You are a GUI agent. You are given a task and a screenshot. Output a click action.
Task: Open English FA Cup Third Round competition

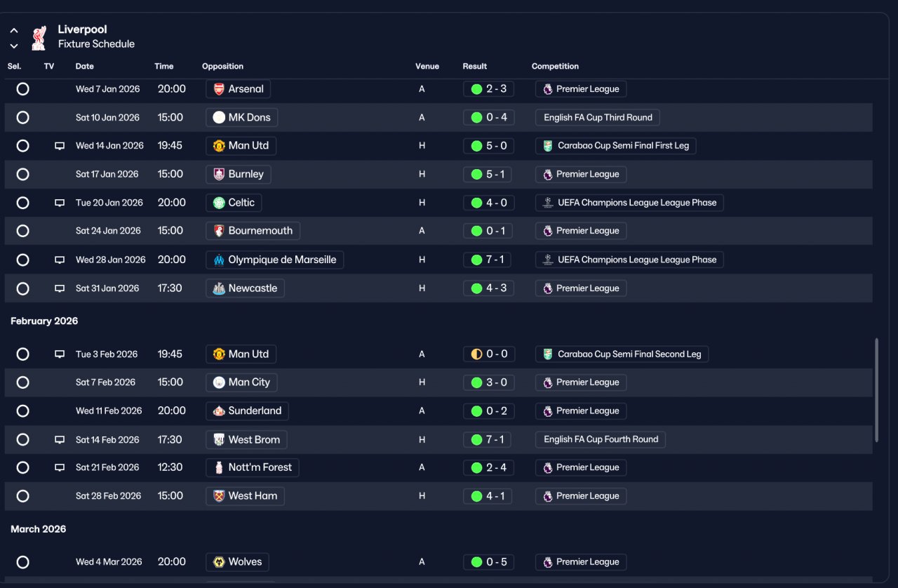597,117
